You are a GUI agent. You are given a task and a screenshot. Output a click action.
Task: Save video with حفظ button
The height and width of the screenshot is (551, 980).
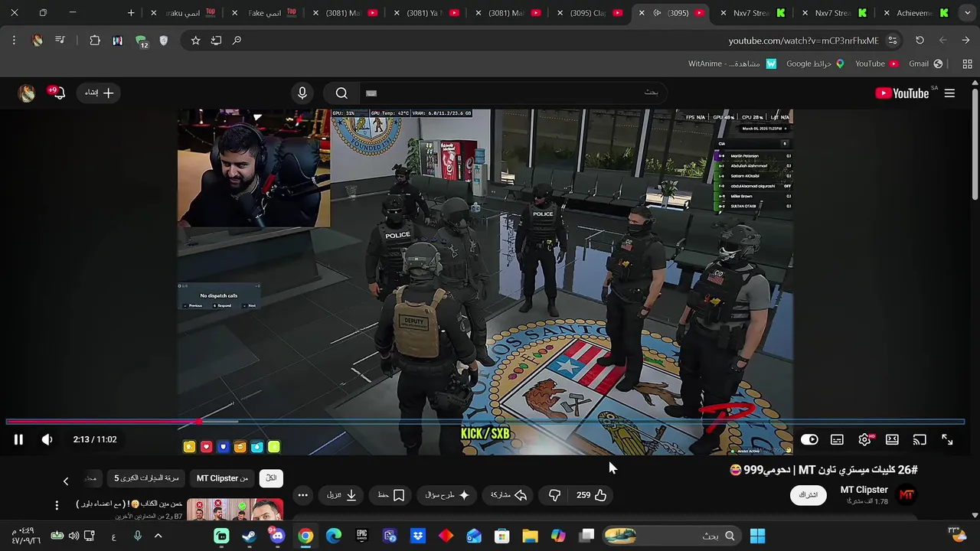(x=391, y=495)
